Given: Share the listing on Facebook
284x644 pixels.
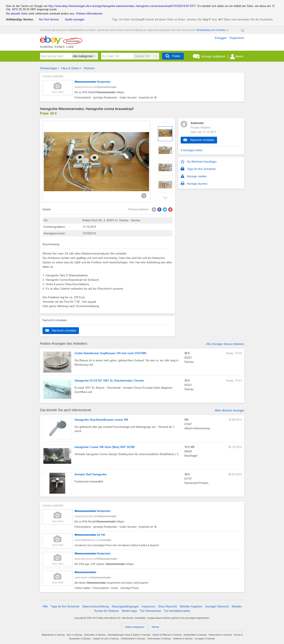Looking at the screenshot, I should (159, 209).
